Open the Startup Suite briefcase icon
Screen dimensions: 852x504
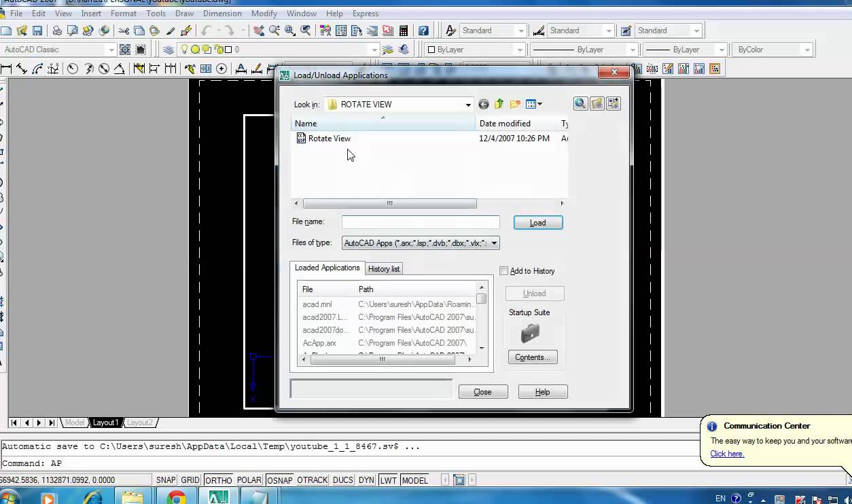[x=530, y=334]
